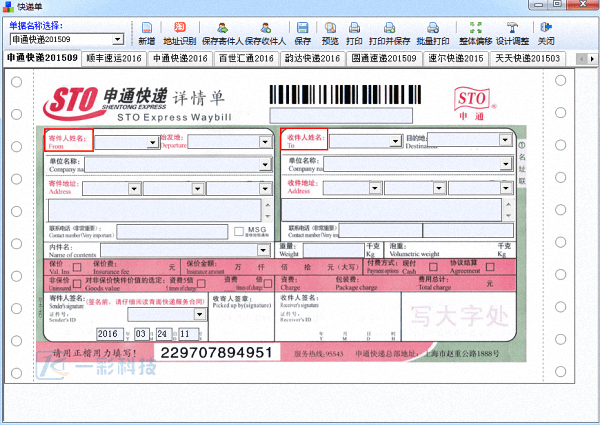Open third 收件地址 district dropdown
Viewport: 600px width, 425px height.
[x=506, y=188]
